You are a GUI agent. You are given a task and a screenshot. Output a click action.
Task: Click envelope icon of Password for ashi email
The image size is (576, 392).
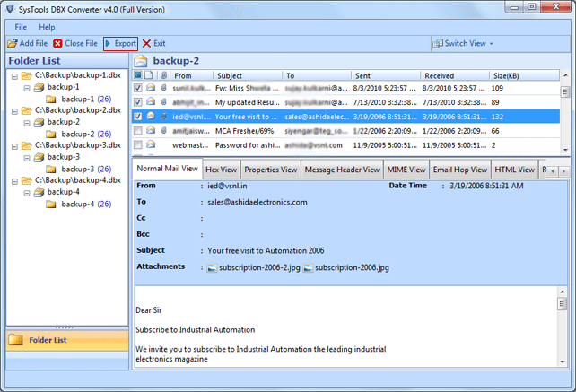tap(151, 144)
